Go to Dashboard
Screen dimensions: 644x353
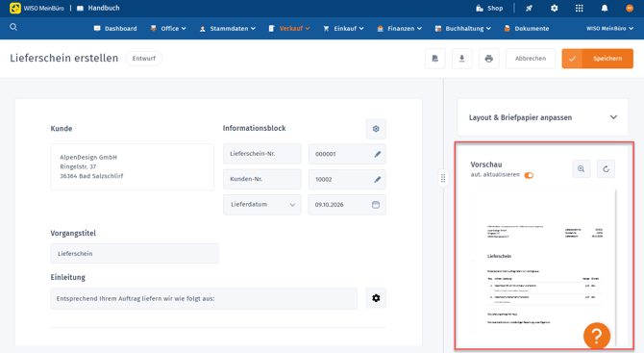(115, 28)
